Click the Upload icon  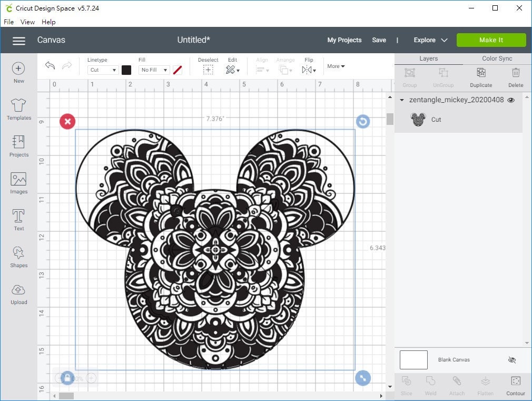point(18,290)
